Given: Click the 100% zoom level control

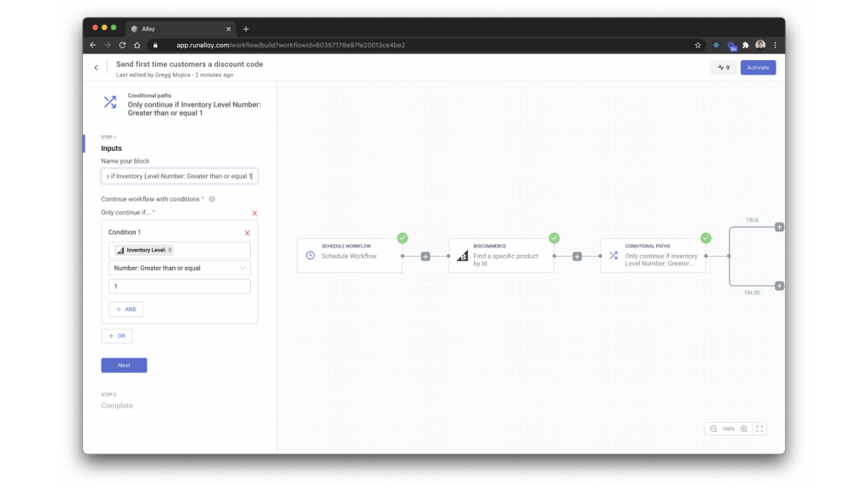Looking at the screenshot, I should (x=726, y=429).
